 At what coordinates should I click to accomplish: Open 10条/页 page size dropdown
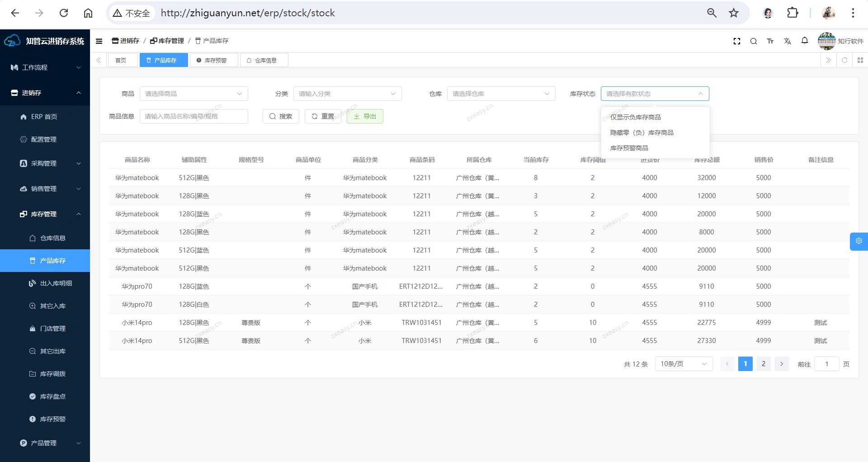click(x=684, y=364)
